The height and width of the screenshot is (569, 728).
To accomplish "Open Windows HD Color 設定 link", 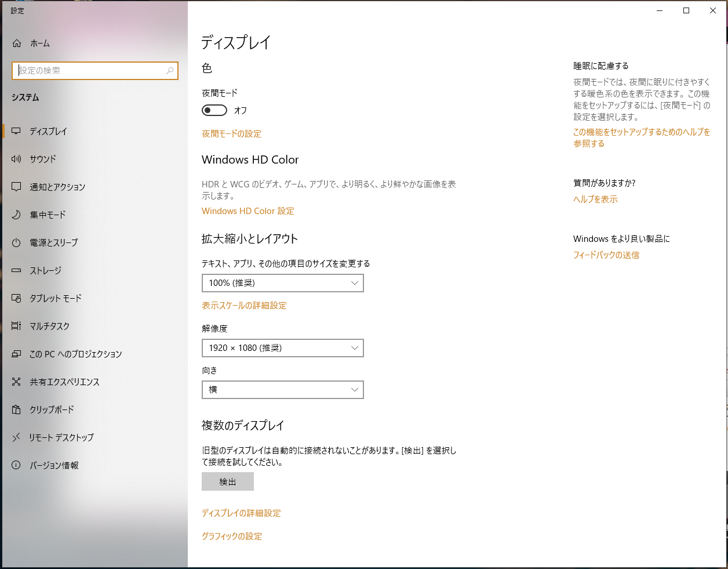I will point(248,211).
